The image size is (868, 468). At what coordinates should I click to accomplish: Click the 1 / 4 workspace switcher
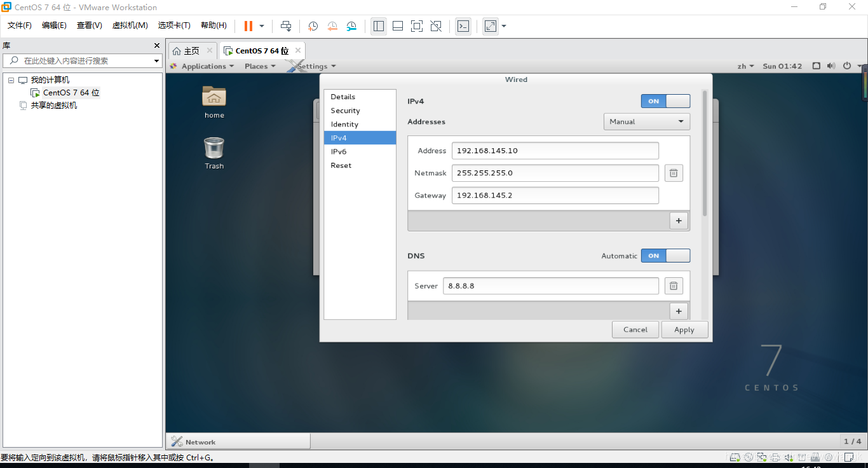[852, 441]
